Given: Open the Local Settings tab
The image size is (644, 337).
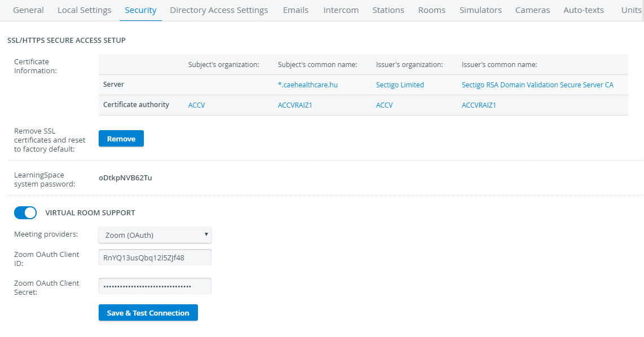Looking at the screenshot, I should point(84,10).
